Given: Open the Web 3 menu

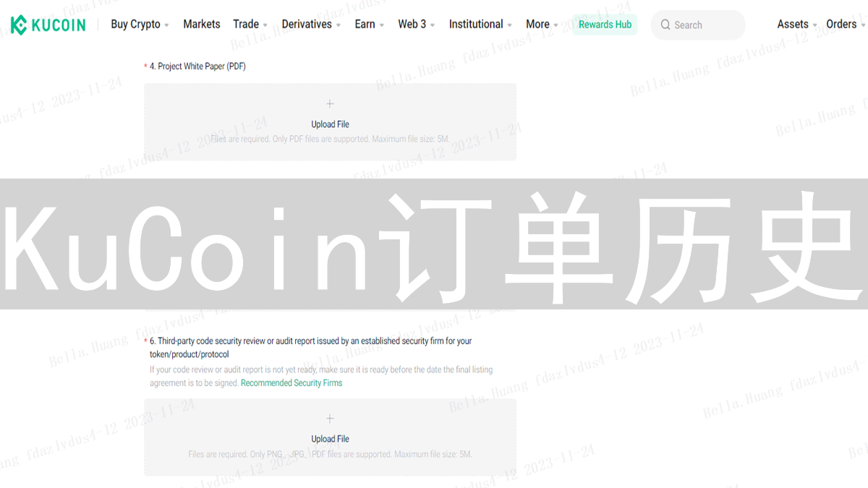Looking at the screenshot, I should pos(412,24).
